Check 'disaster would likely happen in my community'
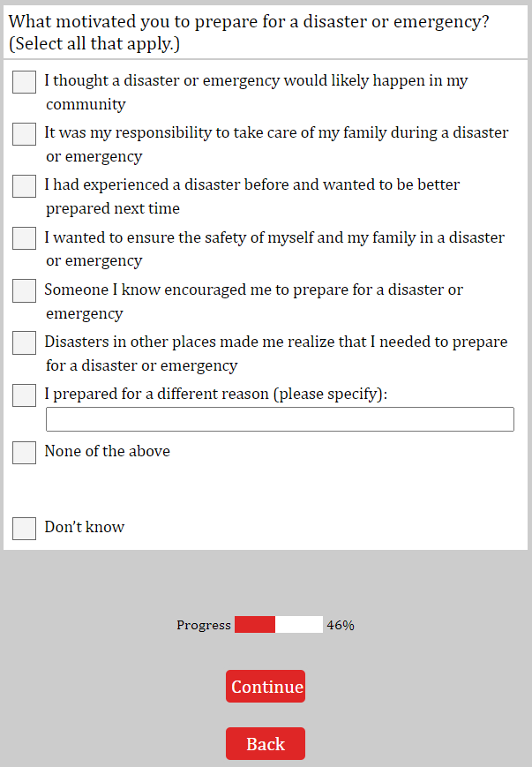Screen dimensions: 532x767 tap(25, 82)
